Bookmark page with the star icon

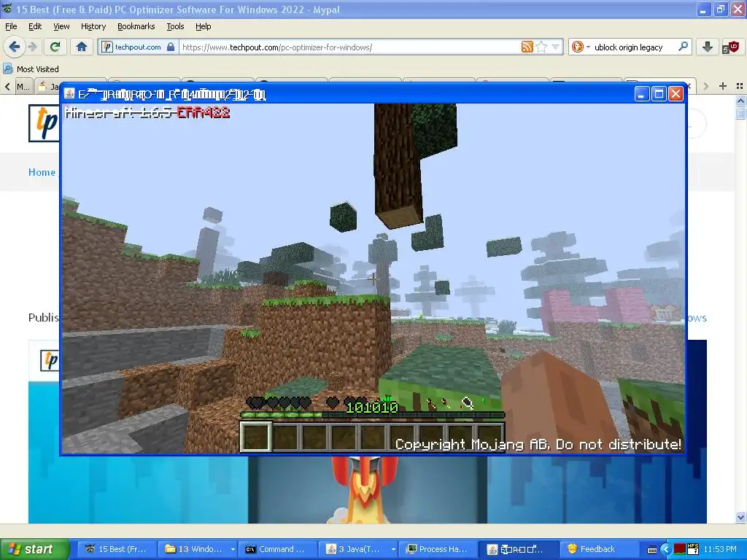541,47
